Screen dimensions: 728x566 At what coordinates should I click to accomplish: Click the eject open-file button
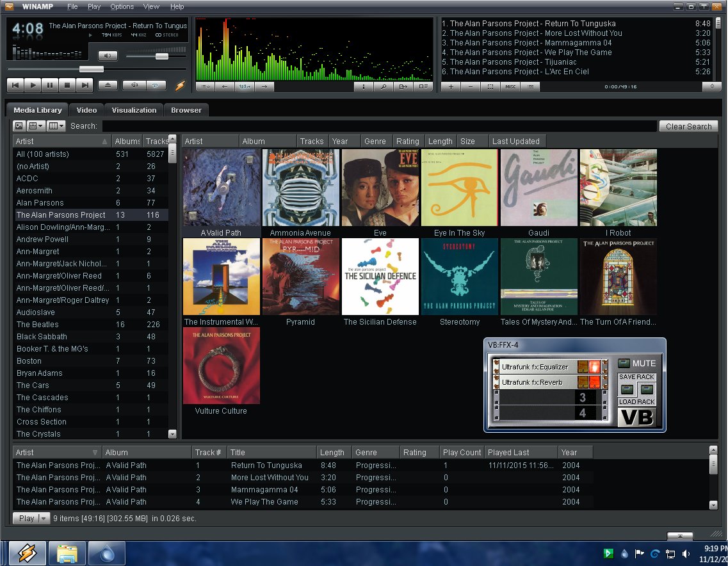click(x=108, y=85)
